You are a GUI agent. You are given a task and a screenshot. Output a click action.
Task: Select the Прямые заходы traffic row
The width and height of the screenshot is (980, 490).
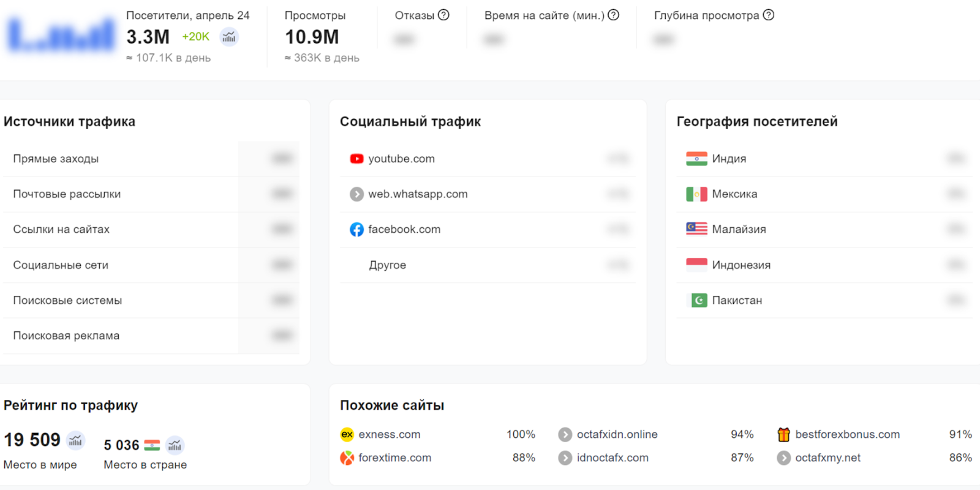(x=151, y=159)
